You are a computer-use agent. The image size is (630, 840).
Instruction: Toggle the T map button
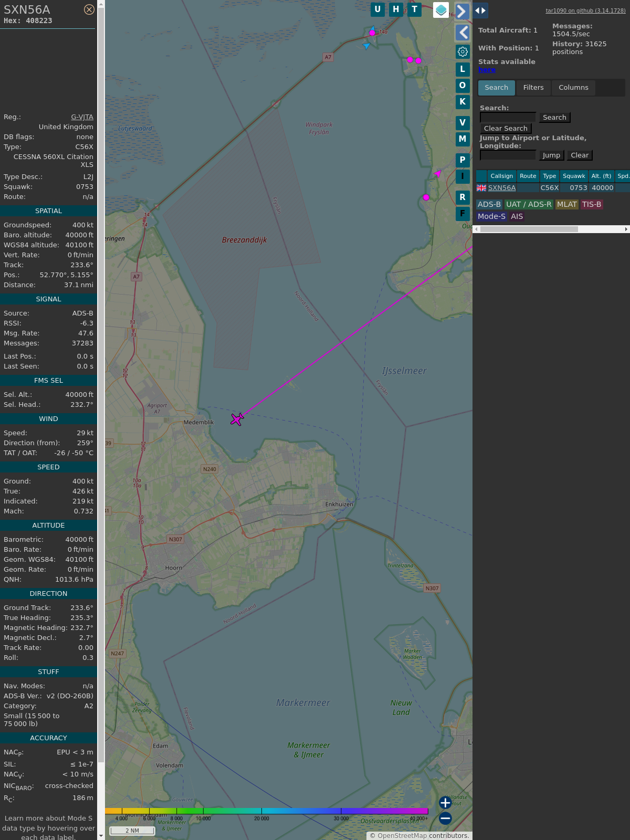415,9
